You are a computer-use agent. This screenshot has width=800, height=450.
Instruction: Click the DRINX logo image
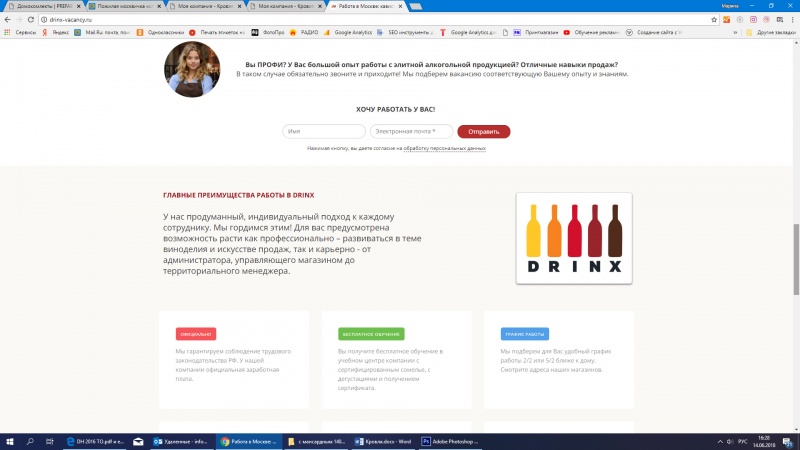(574, 238)
